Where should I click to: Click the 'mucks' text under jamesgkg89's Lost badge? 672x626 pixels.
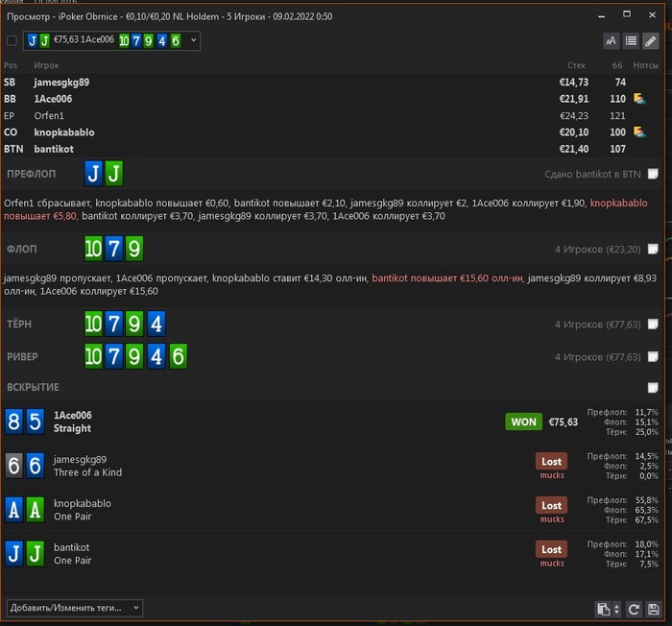(552, 475)
